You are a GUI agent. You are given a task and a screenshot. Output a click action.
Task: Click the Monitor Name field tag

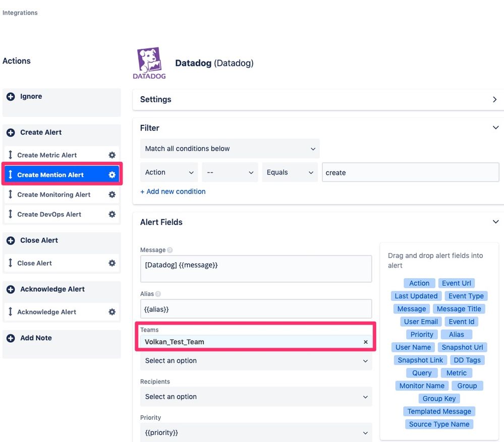[422, 386]
